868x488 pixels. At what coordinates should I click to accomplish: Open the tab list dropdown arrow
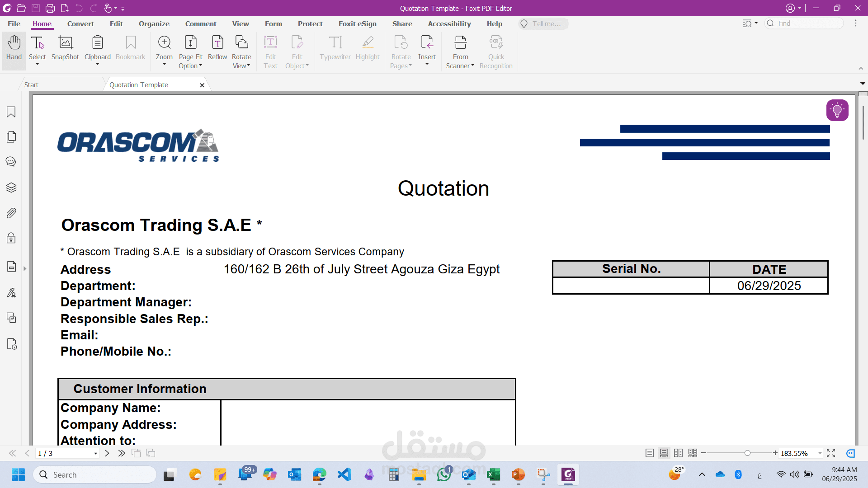tap(863, 84)
